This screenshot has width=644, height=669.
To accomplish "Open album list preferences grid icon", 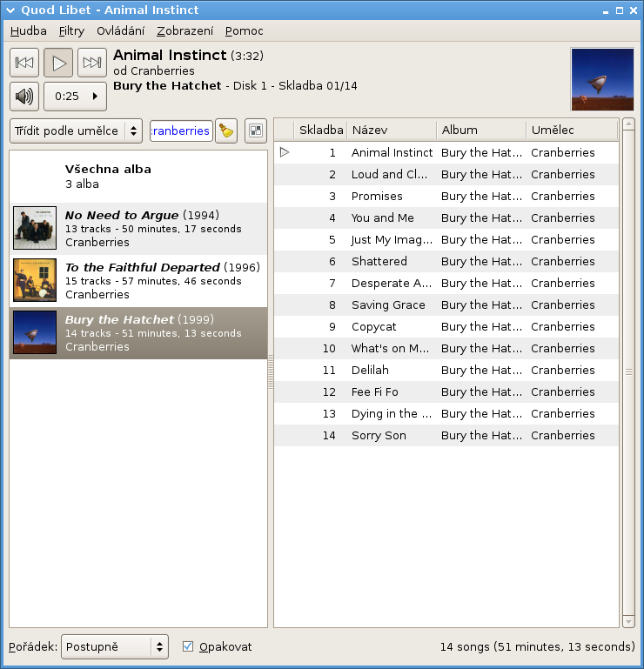I will point(256,130).
